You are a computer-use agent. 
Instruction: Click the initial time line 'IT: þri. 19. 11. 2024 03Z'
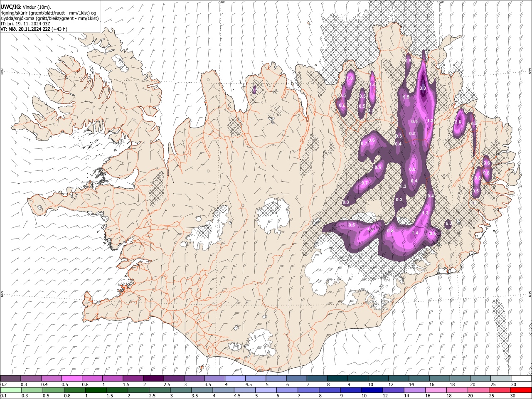click(25, 24)
